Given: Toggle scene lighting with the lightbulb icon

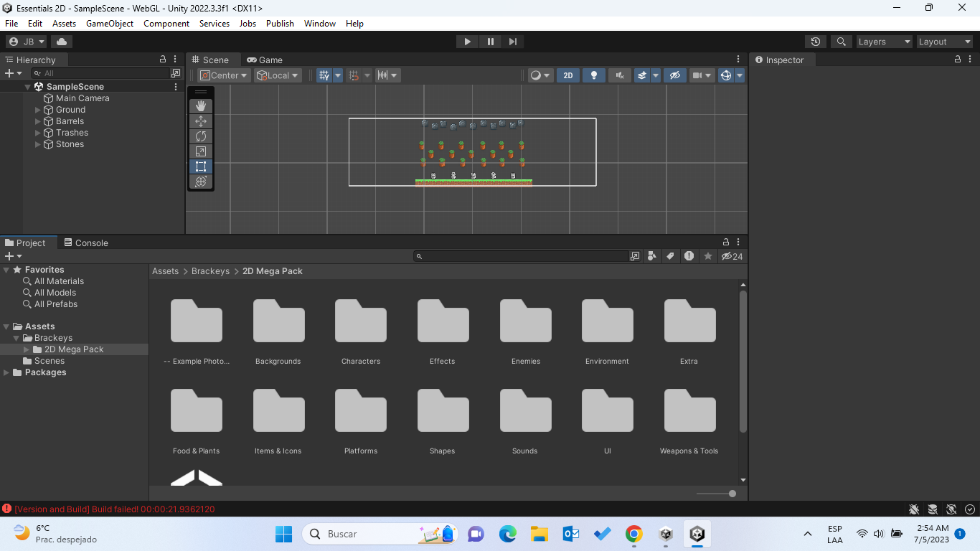Looking at the screenshot, I should [593, 75].
